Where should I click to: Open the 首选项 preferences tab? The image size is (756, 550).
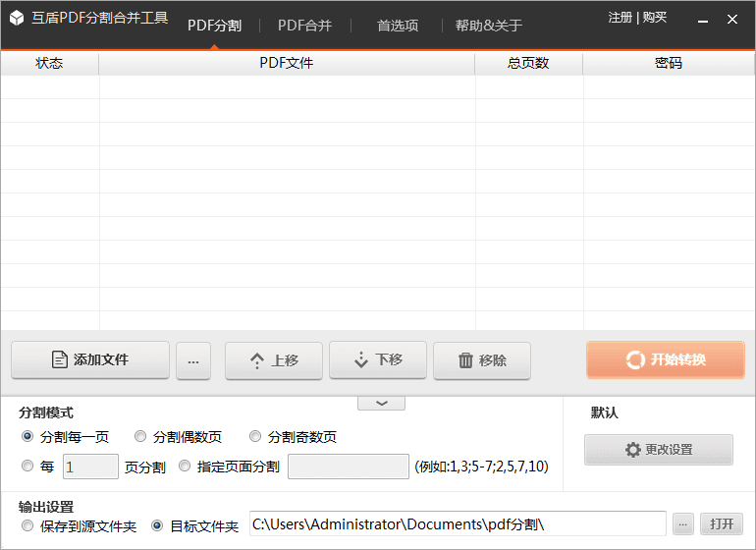click(398, 26)
